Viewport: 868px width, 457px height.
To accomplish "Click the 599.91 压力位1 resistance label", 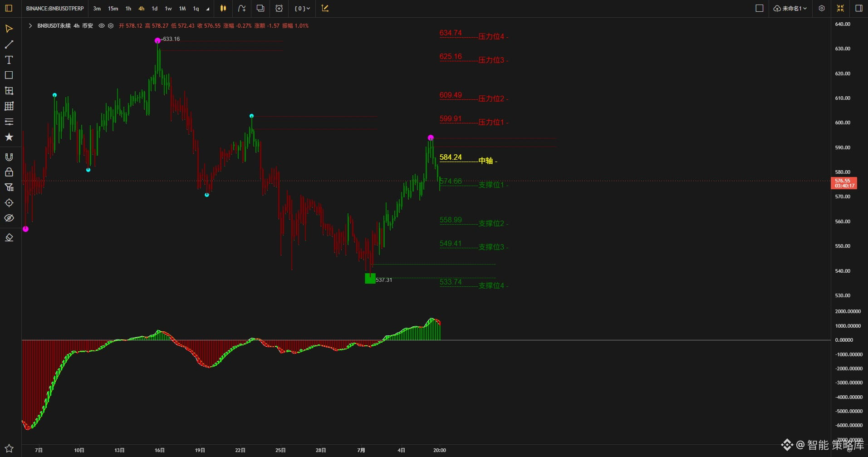I will pyautogui.click(x=474, y=120).
